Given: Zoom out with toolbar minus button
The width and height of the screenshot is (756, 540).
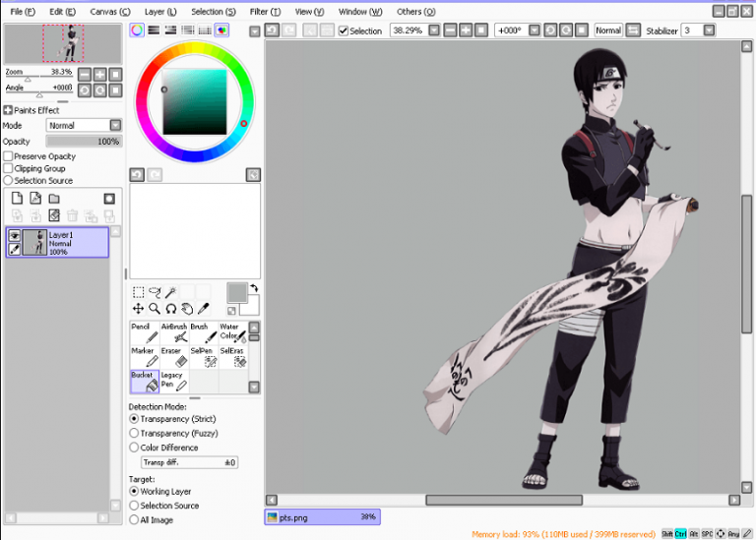Looking at the screenshot, I should click(450, 30).
